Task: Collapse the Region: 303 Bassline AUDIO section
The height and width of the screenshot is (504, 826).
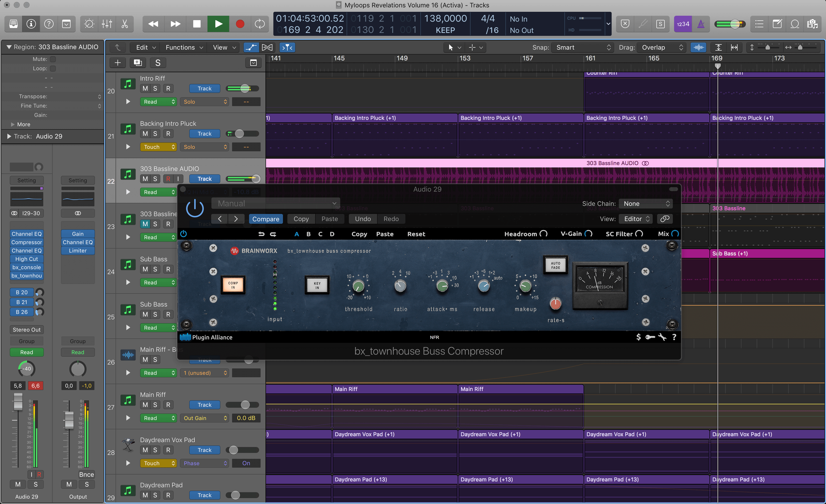Action: [9, 47]
